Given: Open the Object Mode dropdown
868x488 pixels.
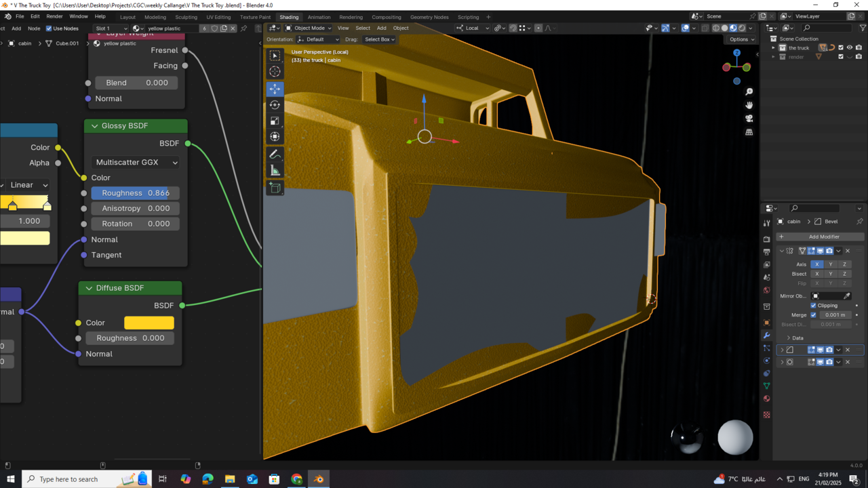Looking at the screenshot, I should 309,28.
